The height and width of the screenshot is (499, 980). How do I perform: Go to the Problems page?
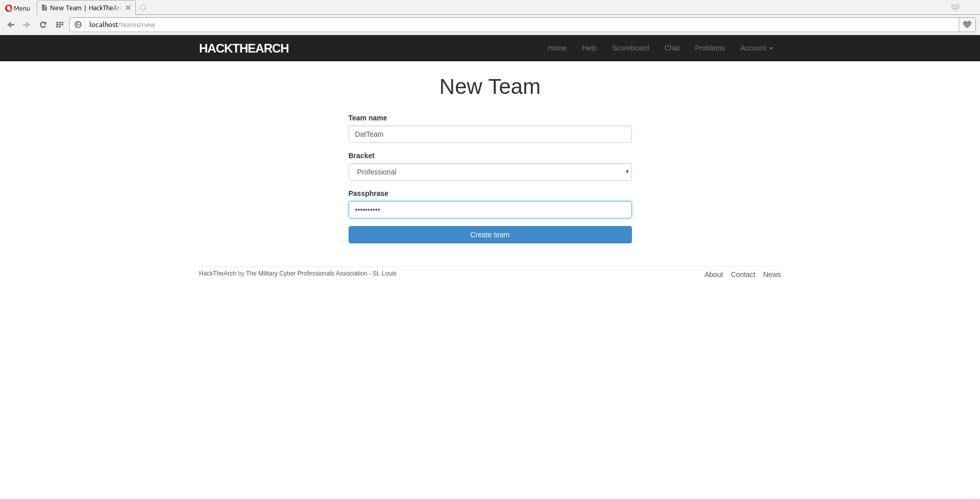click(x=709, y=48)
